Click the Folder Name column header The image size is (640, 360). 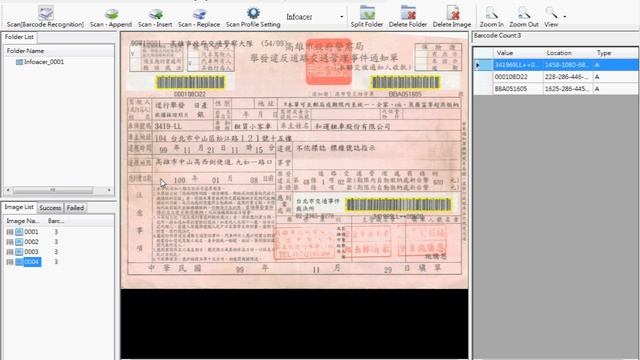point(25,51)
